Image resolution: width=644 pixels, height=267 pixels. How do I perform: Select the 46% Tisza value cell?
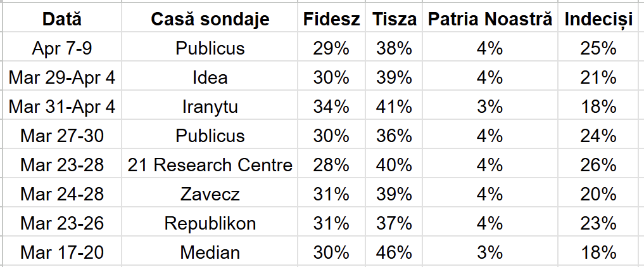pyautogui.click(x=395, y=252)
